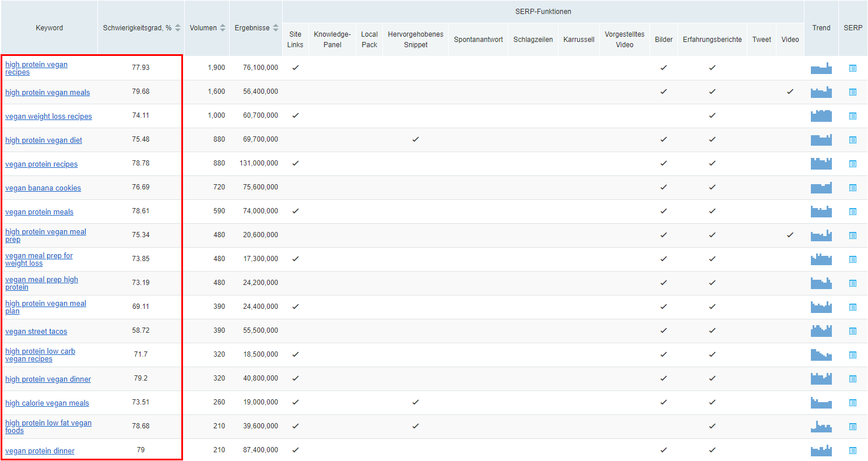
Task: Open the trend chart for "vegan protein dinner"
Action: click(x=821, y=450)
